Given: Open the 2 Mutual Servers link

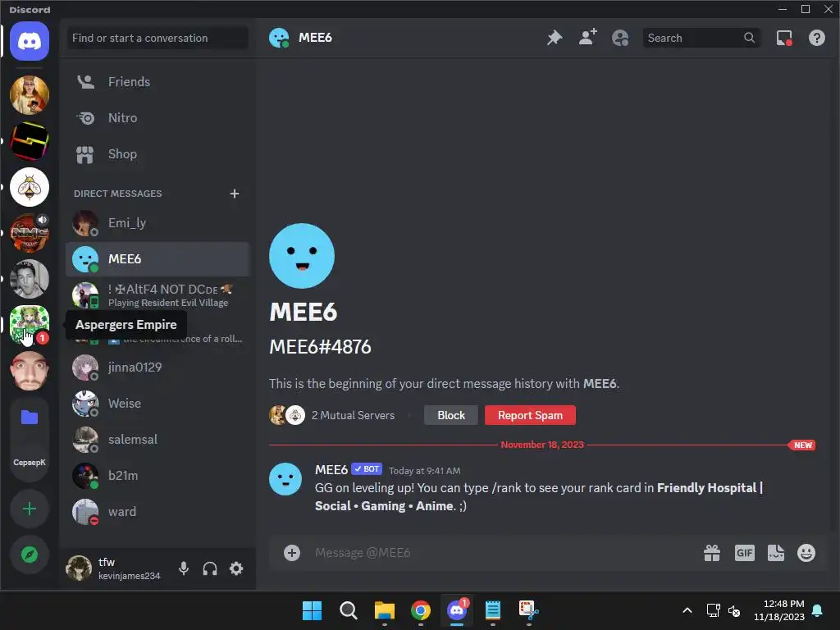Looking at the screenshot, I should (x=353, y=415).
